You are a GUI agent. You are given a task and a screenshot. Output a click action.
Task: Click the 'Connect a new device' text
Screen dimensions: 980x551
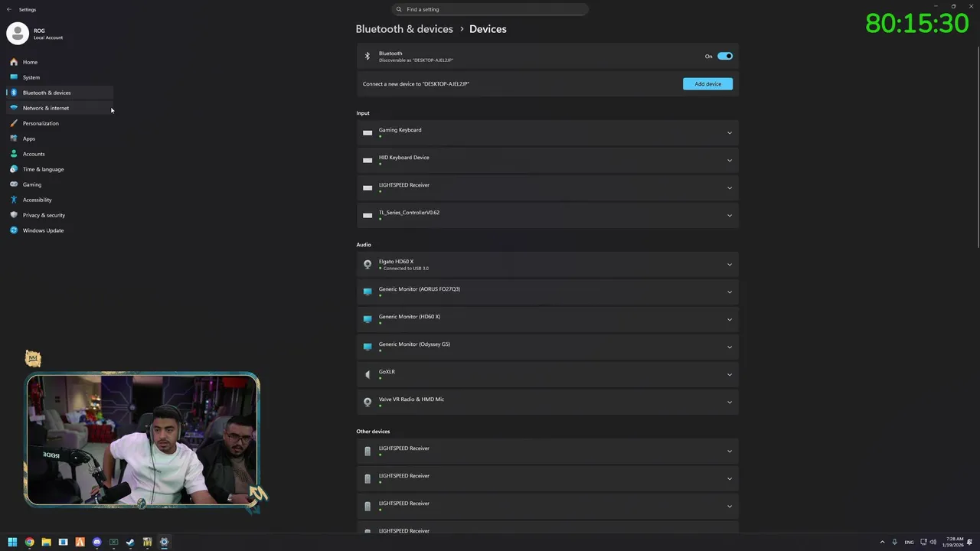coord(416,84)
